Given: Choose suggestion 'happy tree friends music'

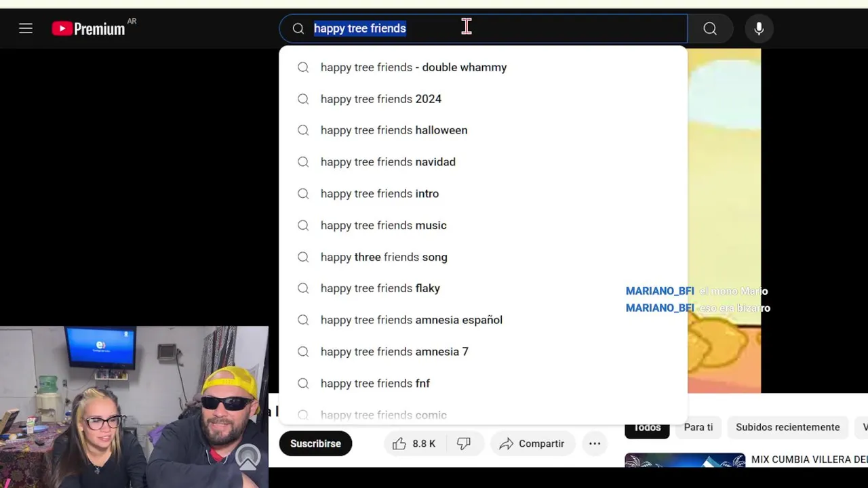Looking at the screenshot, I should (x=483, y=225).
